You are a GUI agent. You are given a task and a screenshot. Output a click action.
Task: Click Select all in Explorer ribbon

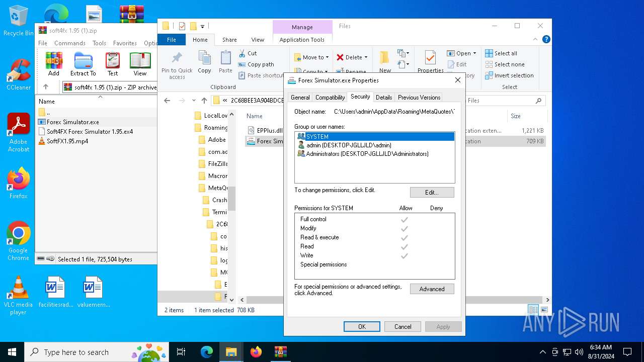[501, 53]
